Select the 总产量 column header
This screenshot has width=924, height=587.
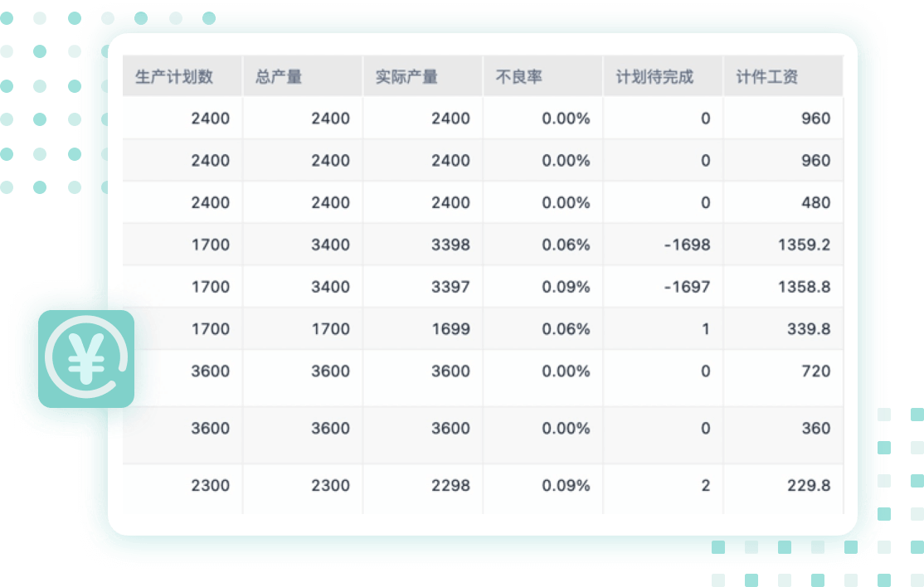pyautogui.click(x=303, y=76)
